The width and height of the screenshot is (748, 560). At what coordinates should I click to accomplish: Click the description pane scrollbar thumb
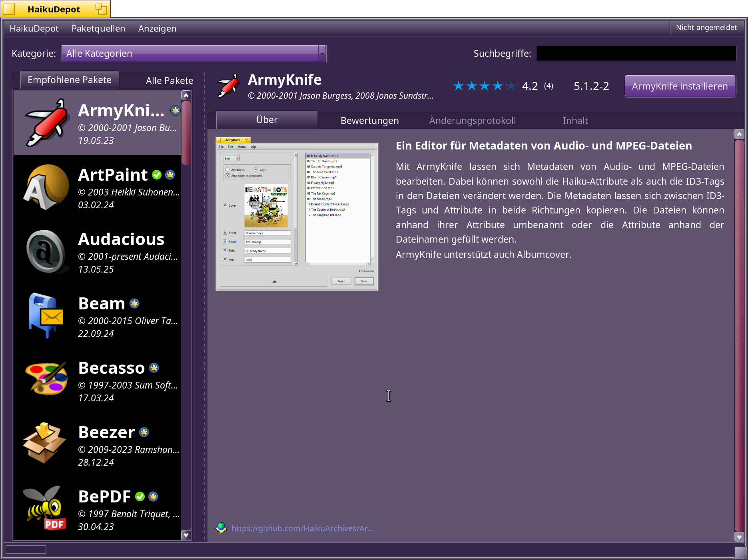pyautogui.click(x=739, y=335)
